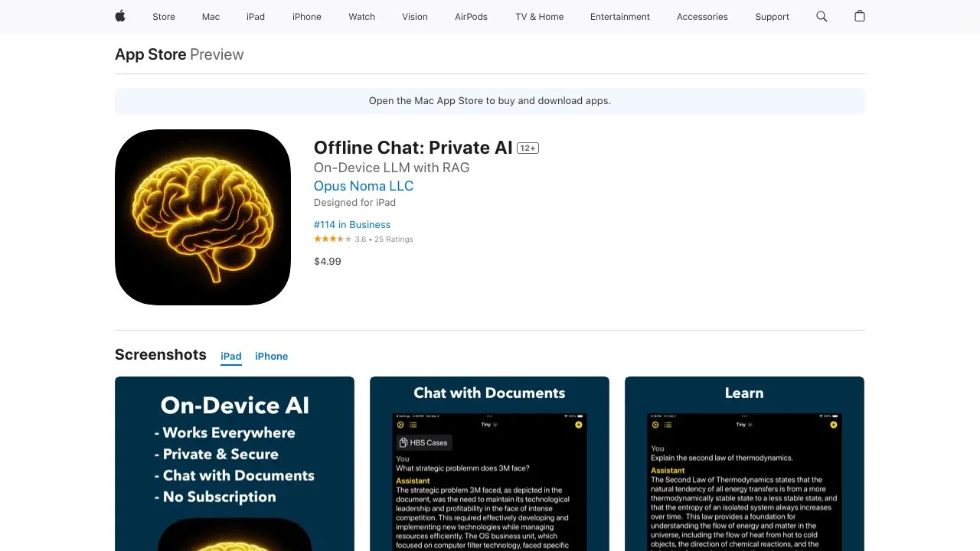Open the search magnifier icon
The height and width of the screenshot is (551, 980).
tap(822, 16)
